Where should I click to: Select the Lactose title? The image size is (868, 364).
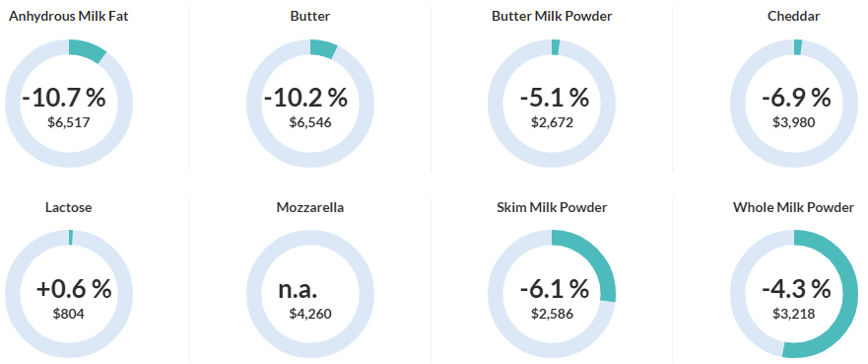69,208
